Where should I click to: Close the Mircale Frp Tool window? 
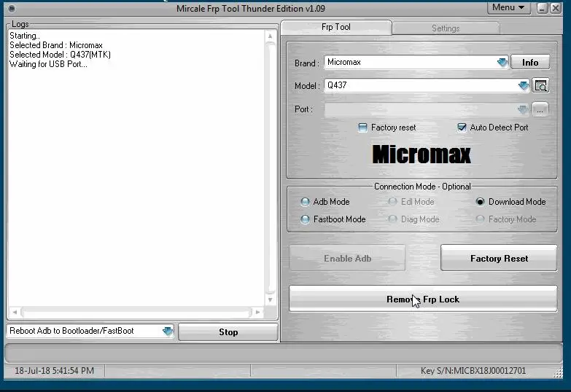pos(556,8)
